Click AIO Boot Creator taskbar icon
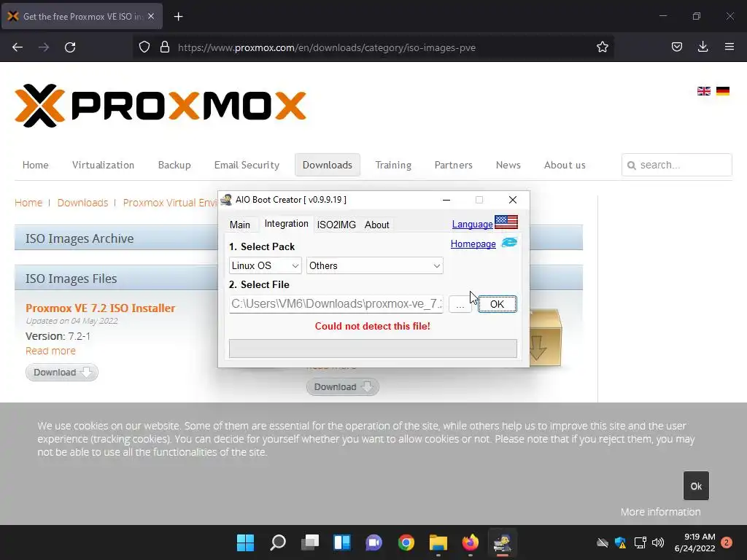Image resolution: width=747 pixels, height=560 pixels. (x=502, y=542)
